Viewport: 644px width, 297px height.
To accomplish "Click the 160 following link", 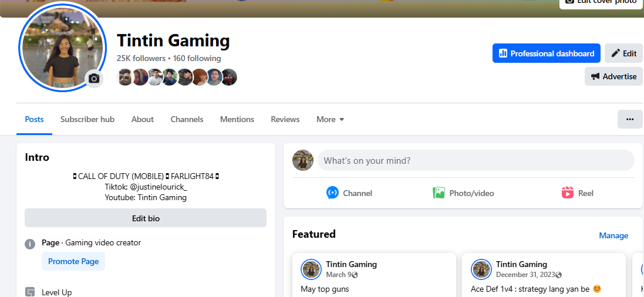I will tap(197, 58).
